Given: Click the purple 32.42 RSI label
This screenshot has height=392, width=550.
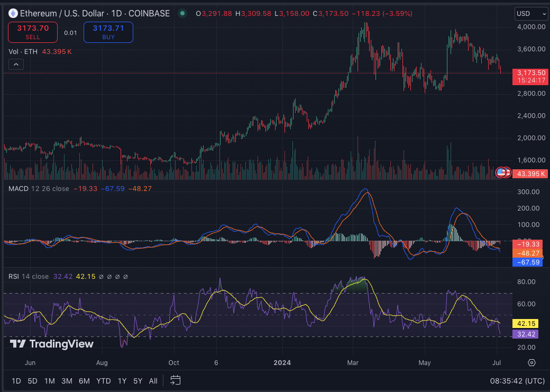Looking at the screenshot, I should point(525,334).
